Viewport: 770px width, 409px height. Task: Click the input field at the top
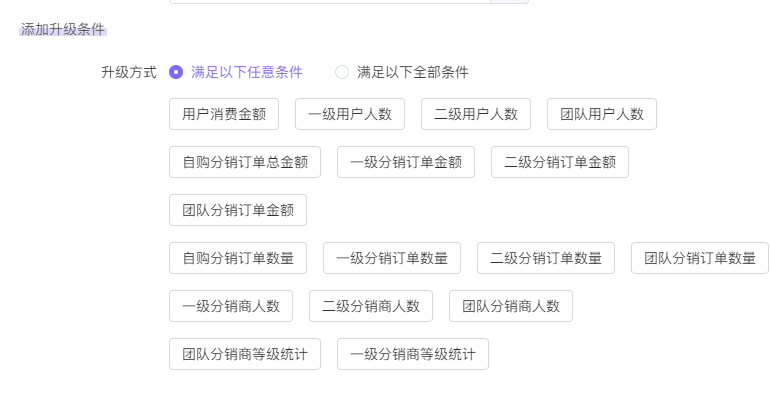(330, 2)
